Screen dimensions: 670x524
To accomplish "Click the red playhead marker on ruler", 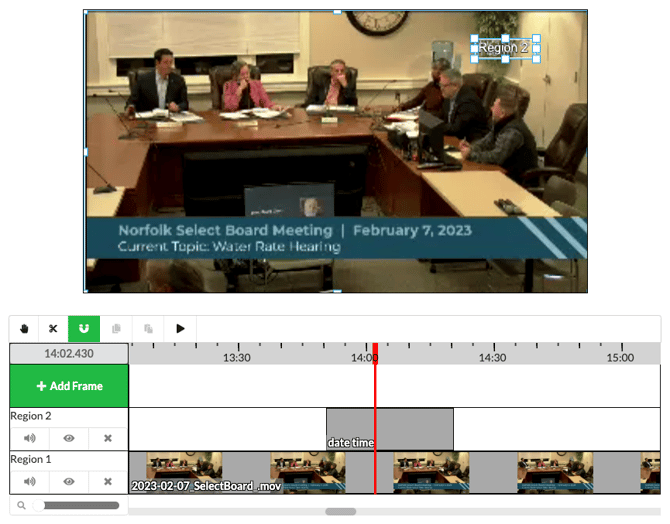I will 375,358.
